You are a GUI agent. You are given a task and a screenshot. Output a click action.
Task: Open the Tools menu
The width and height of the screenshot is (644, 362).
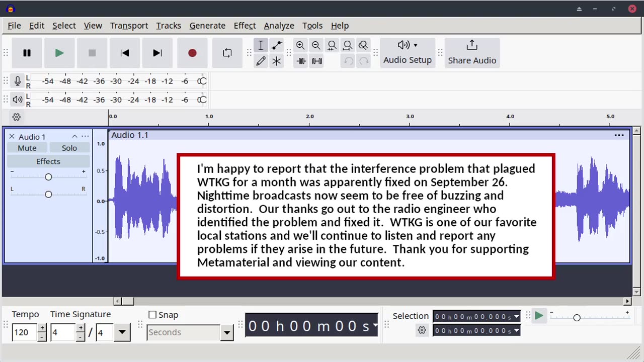coord(312,25)
